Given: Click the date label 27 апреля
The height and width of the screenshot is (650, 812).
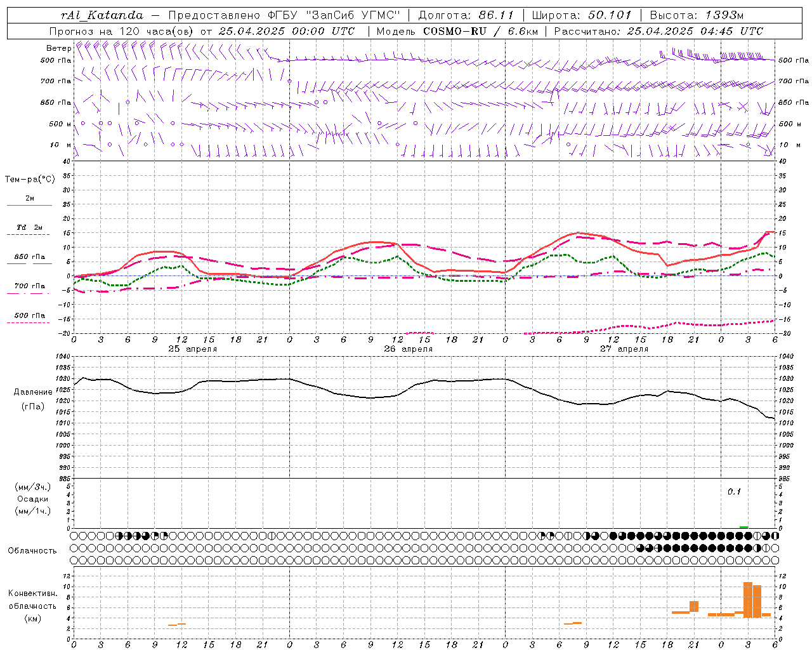Looking at the screenshot, I should click(x=624, y=349).
